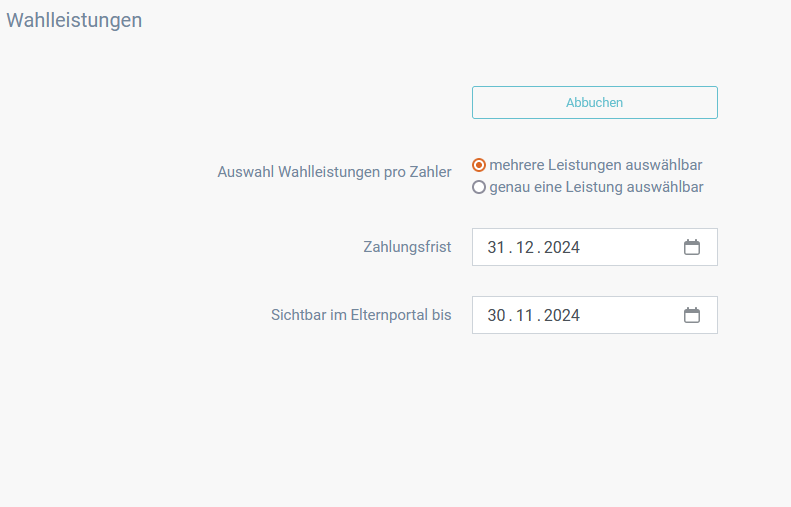Select year 2024 in Elternportal visibility date
The height and width of the screenshot is (507, 791).
(562, 315)
